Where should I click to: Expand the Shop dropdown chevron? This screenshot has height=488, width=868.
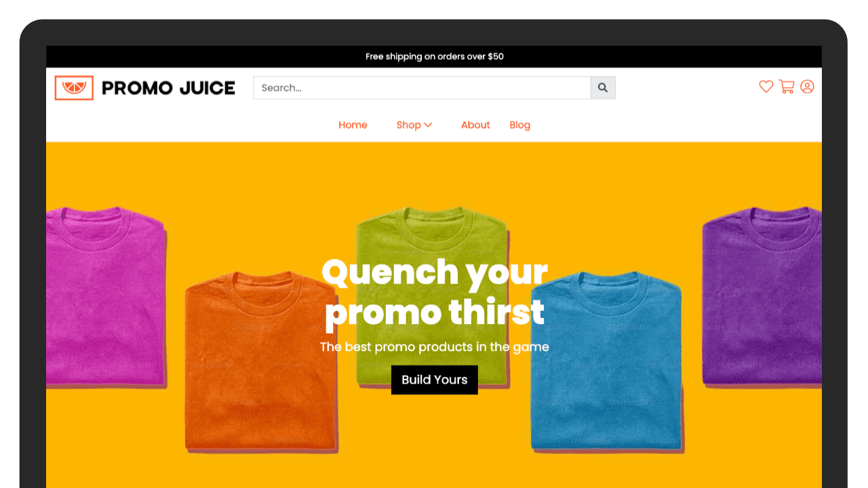[428, 125]
